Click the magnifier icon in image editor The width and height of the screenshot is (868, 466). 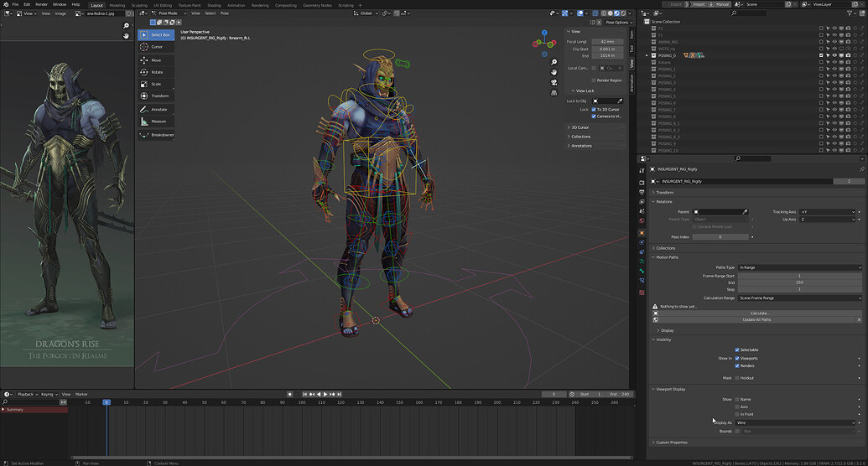click(126, 25)
